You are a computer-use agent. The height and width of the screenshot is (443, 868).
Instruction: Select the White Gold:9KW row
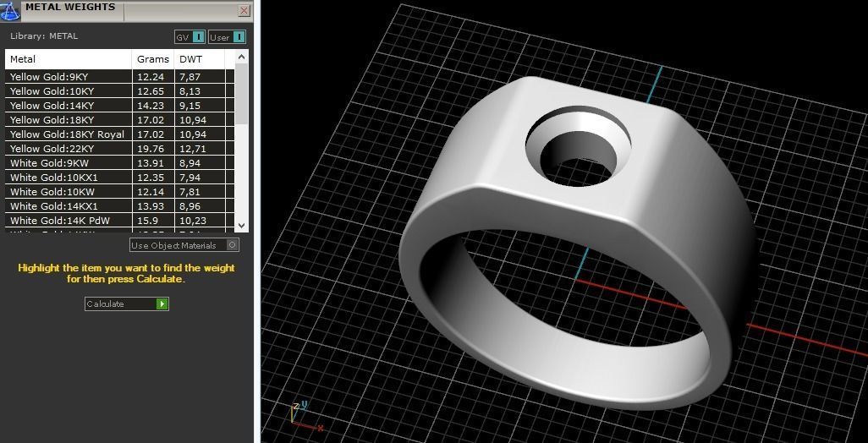pyautogui.click(x=119, y=163)
